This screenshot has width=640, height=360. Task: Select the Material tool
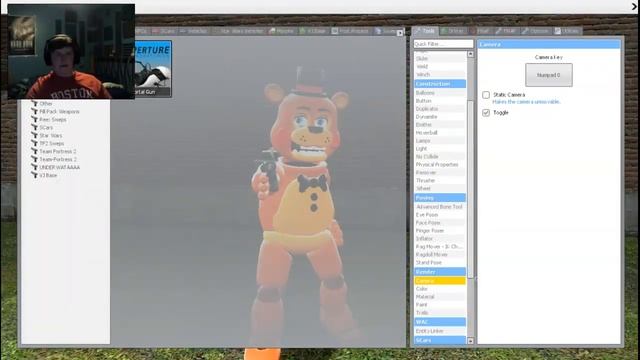click(x=440, y=297)
